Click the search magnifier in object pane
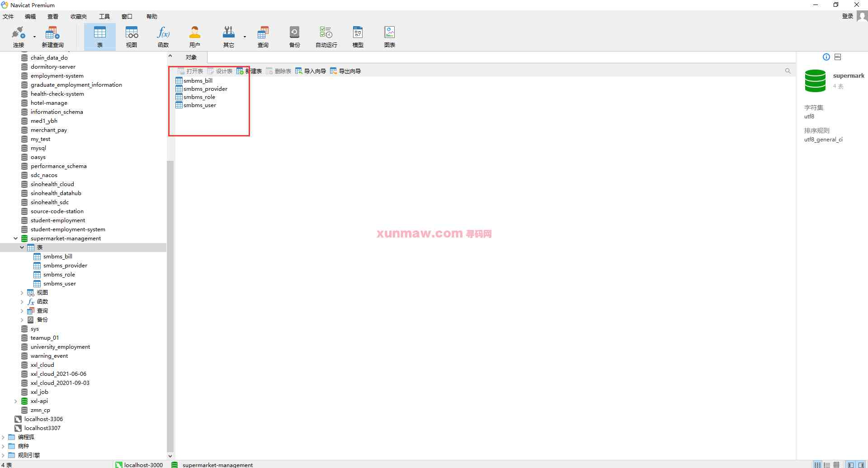868x468 pixels. click(788, 71)
